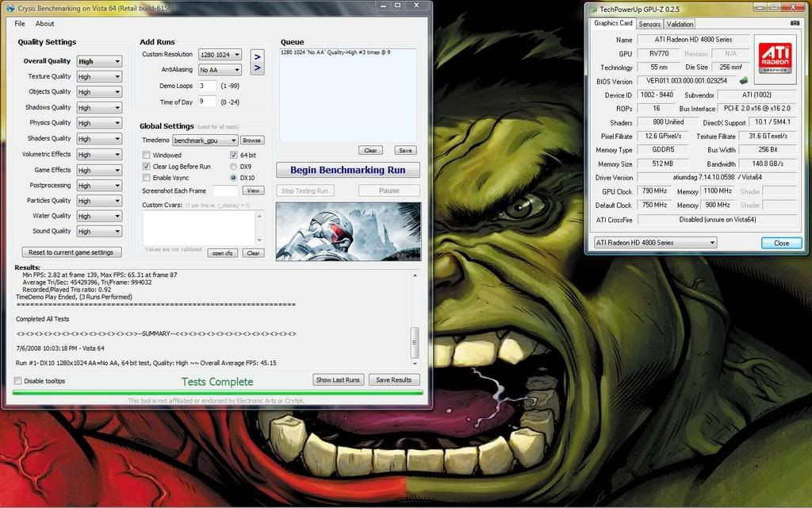Switch to the Sensors tab in GPU-Z
The image size is (812, 508).
click(649, 24)
